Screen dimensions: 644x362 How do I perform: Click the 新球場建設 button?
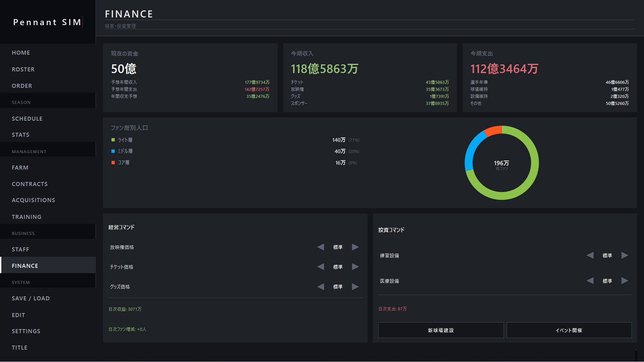pos(441,330)
